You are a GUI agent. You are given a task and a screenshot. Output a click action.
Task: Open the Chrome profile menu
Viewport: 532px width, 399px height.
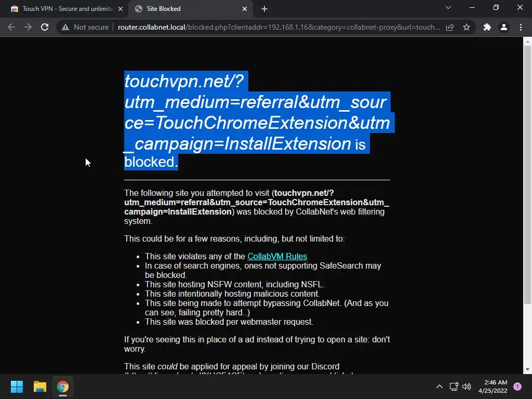point(504,27)
